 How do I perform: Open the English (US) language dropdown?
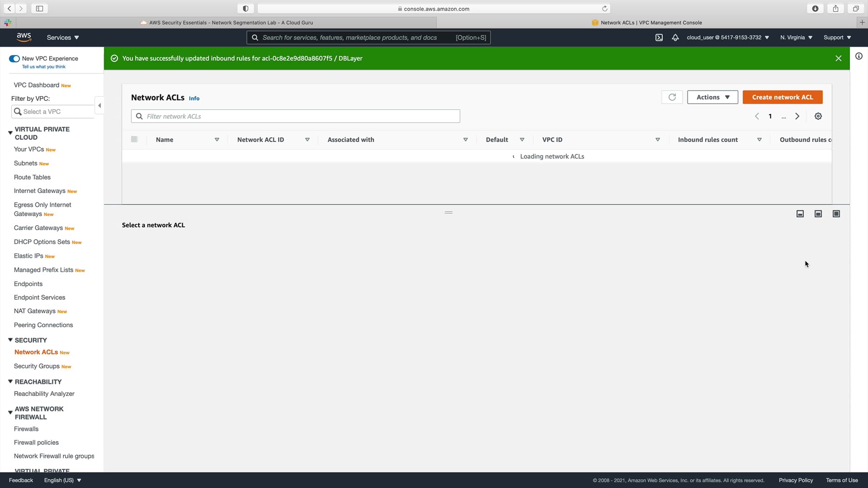62,480
